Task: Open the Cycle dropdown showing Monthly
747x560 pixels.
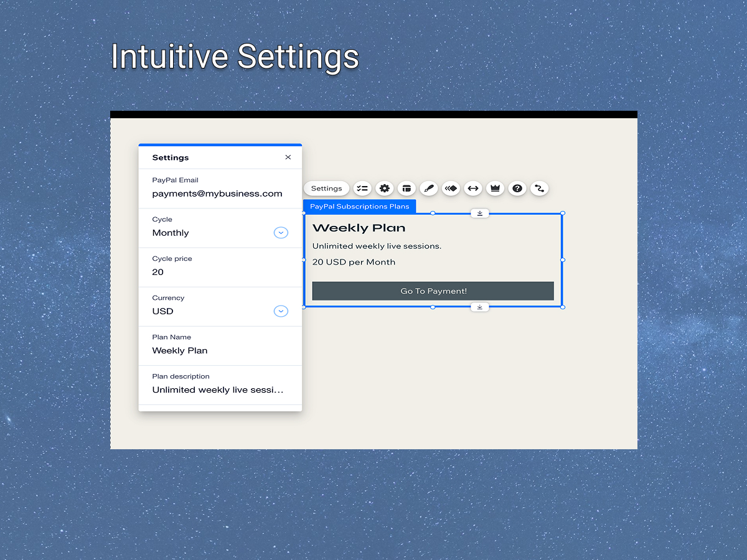Action: (x=281, y=233)
